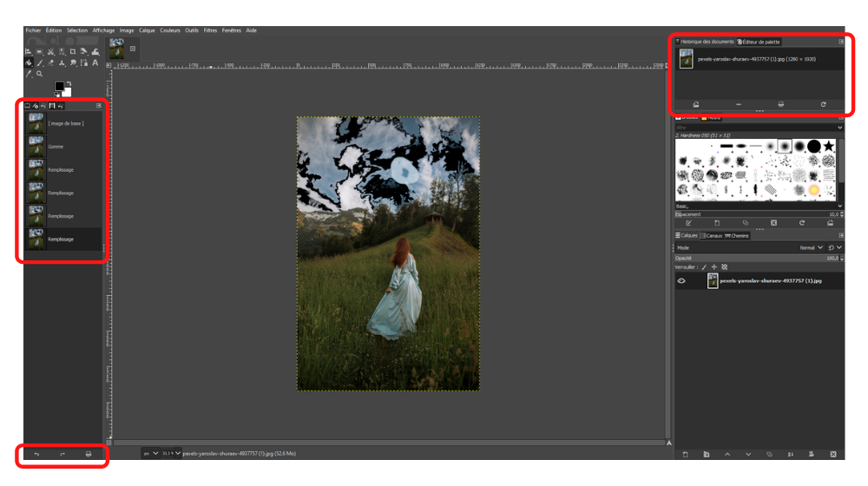Click edit brush icon below brushes grid

688,222
